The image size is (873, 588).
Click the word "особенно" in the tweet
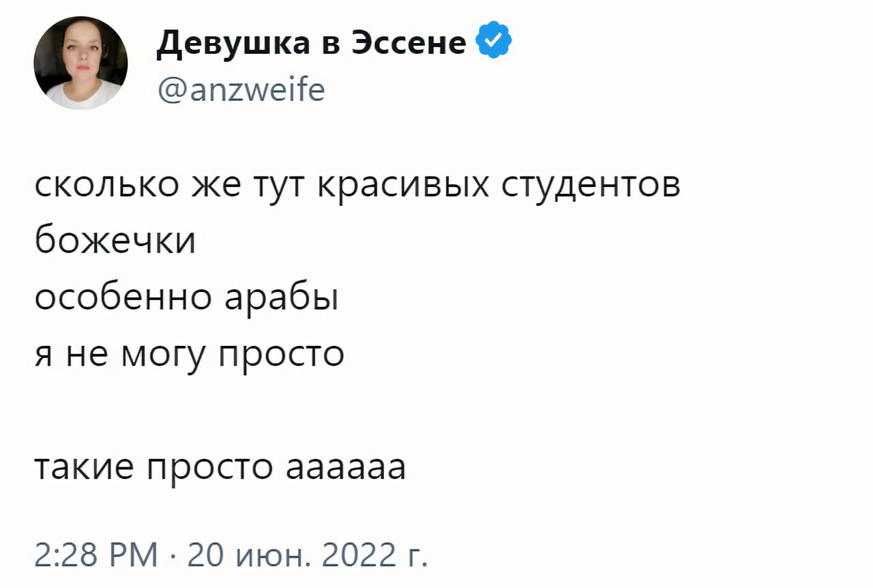click(123, 298)
